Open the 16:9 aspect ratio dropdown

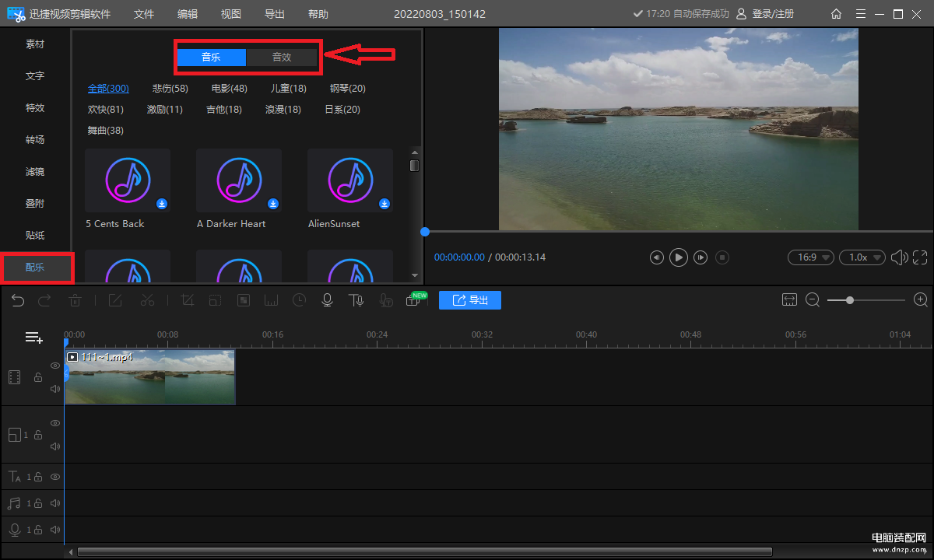pos(810,257)
